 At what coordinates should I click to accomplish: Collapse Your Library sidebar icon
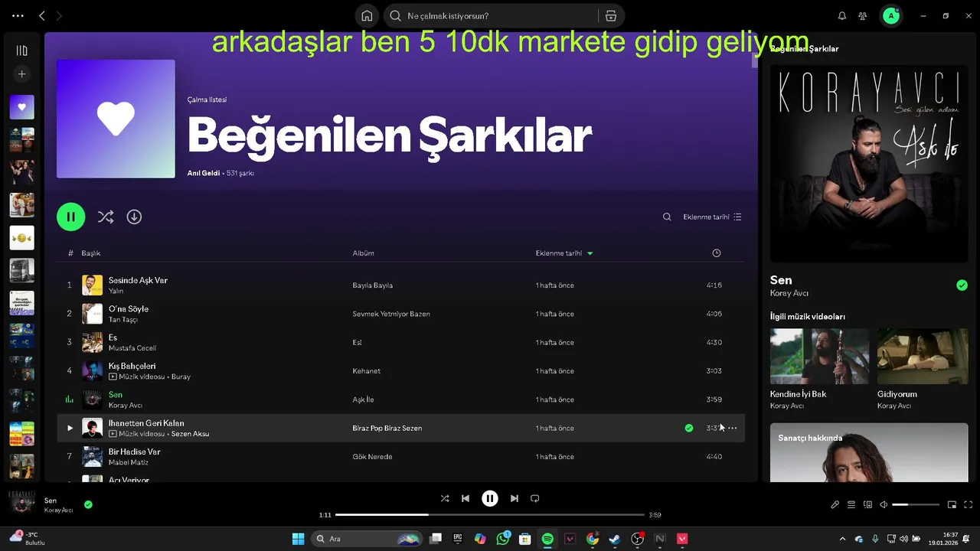pos(21,51)
